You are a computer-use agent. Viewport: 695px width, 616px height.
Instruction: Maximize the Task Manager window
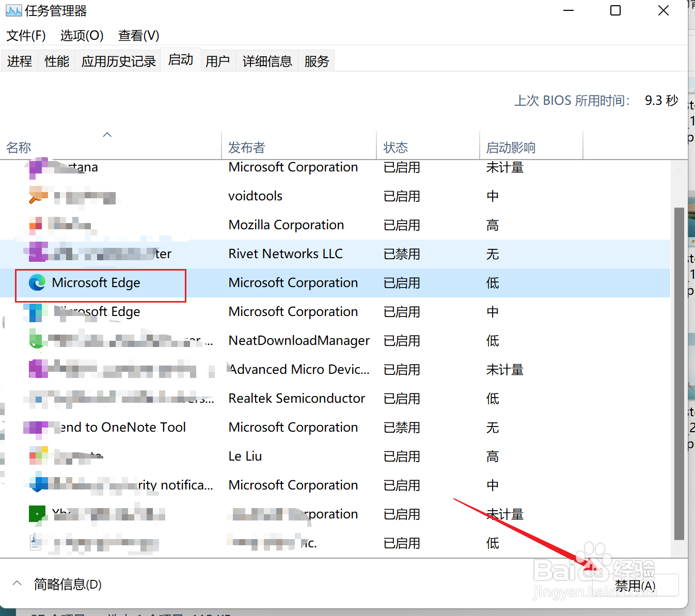click(615, 10)
